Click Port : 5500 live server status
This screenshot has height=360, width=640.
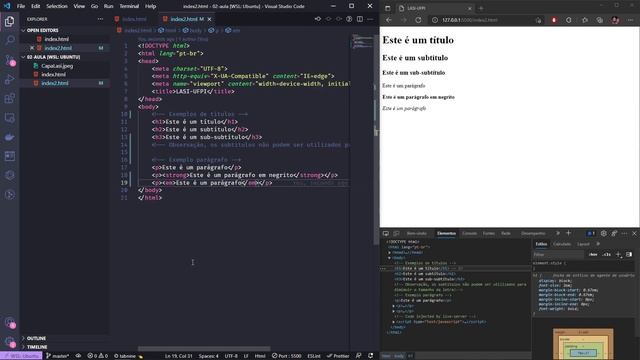click(x=287, y=356)
